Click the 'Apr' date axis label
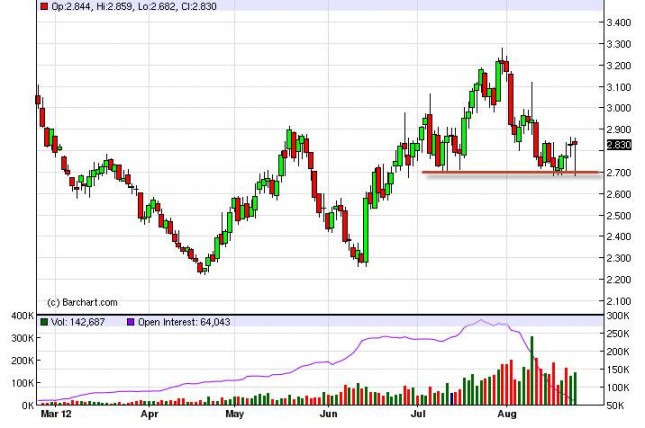645x428 pixels. coord(149,414)
